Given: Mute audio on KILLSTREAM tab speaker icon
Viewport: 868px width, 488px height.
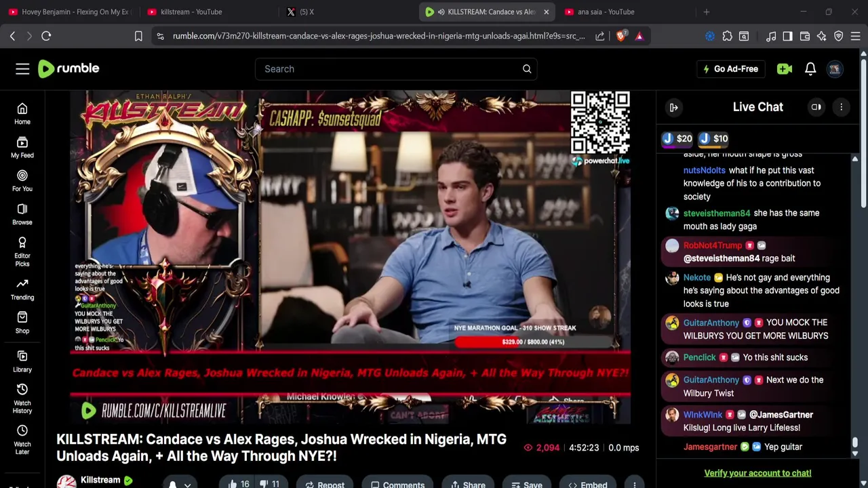Looking at the screenshot, I should [441, 12].
